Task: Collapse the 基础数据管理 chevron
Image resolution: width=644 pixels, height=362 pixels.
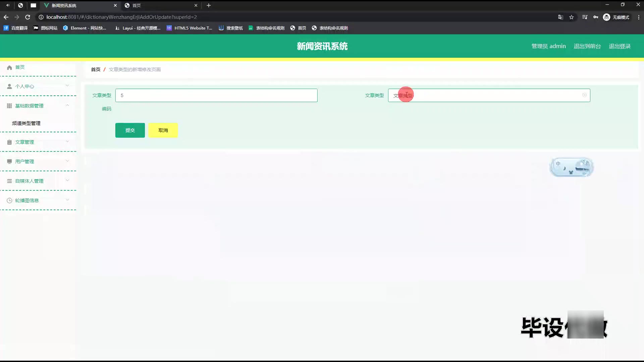Action: point(67,105)
